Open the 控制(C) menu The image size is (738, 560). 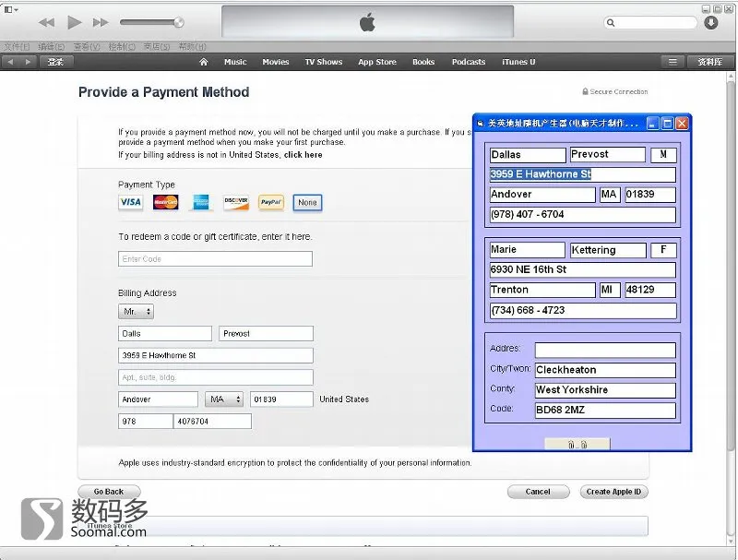(x=122, y=46)
